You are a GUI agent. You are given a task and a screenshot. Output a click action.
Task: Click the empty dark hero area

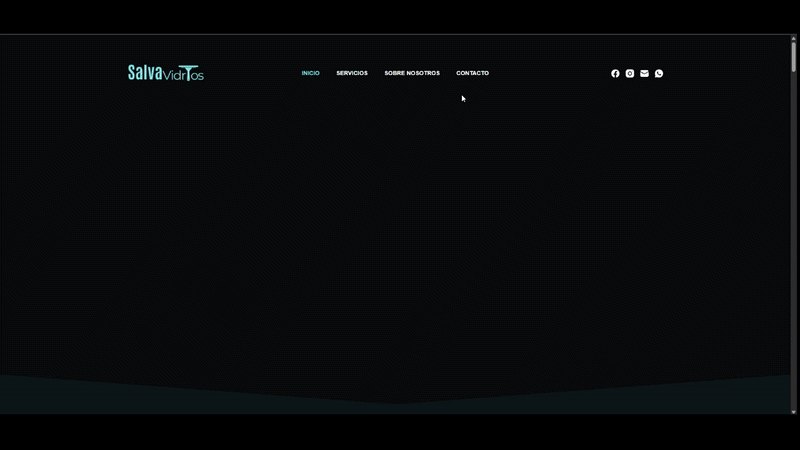coord(400,230)
